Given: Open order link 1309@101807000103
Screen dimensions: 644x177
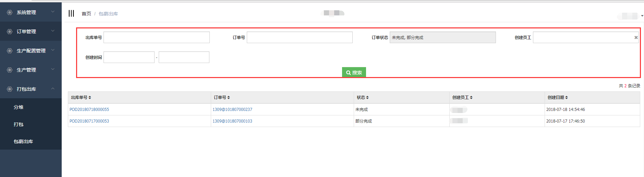Looking at the screenshot, I should pos(232,121).
